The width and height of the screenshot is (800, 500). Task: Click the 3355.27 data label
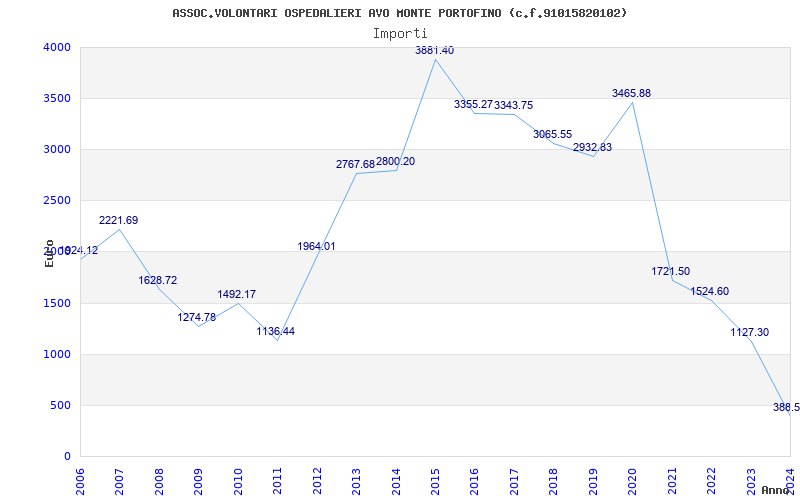coord(473,105)
